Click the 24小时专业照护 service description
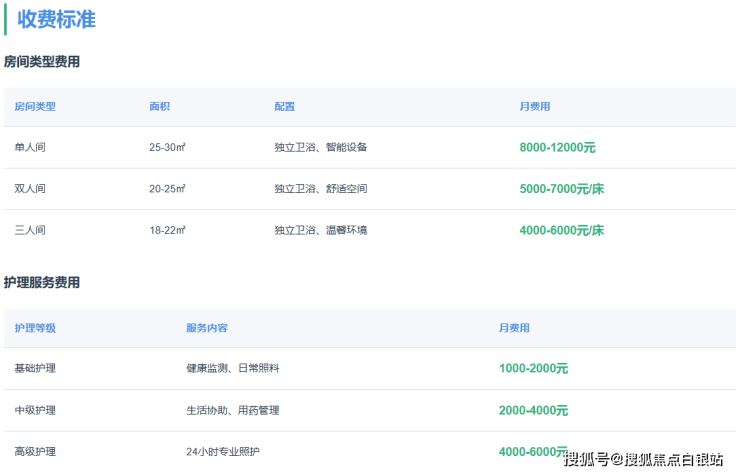The width and height of the screenshot is (740, 475). click(223, 452)
